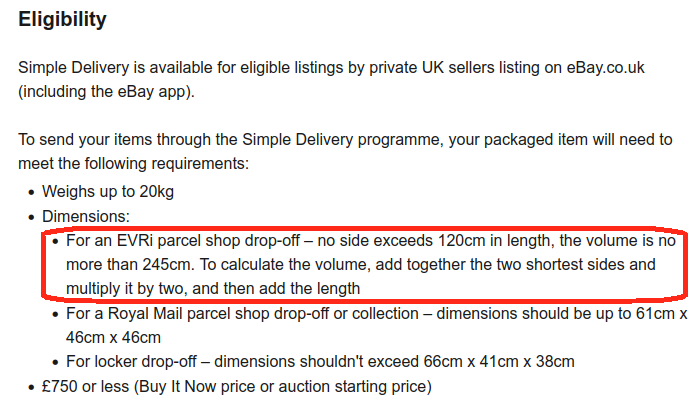Click the 'Weighs up to 20kg' bullet
The width and height of the screenshot is (700, 410).
[108, 192]
